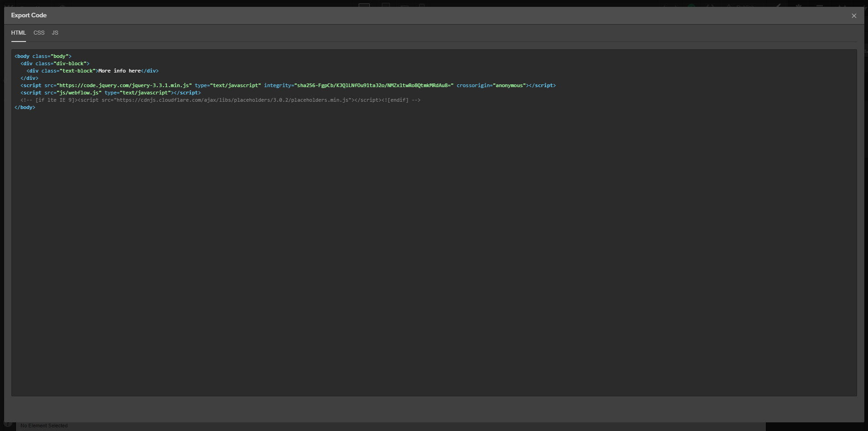Close the Export Code dialog
The height and width of the screenshot is (431, 868).
point(853,15)
